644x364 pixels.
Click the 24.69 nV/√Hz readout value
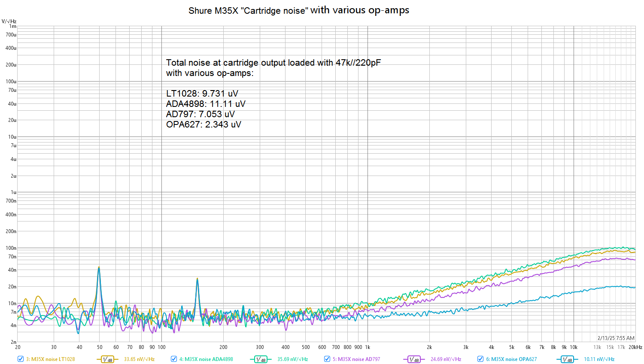pos(446,359)
